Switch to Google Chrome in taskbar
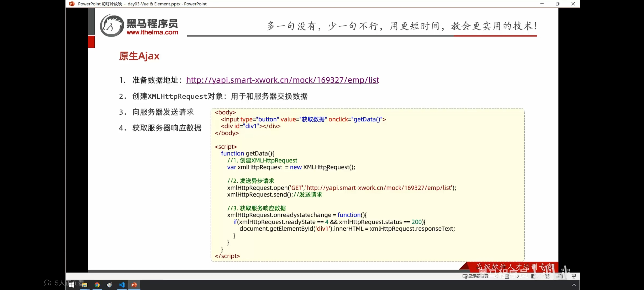Viewport: 644px width, 290px height. (x=97, y=285)
